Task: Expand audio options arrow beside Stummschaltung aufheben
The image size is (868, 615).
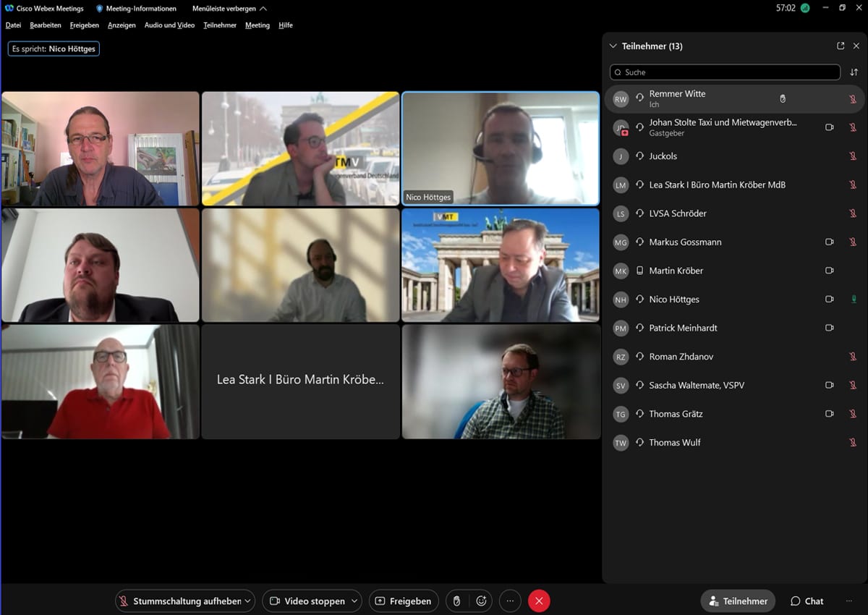Action: (248, 601)
